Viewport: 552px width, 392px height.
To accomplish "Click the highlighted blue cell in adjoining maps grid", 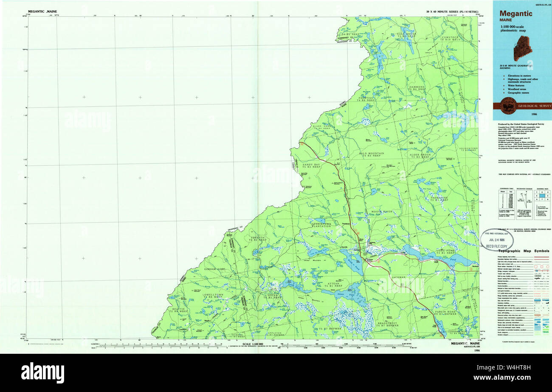I will coord(542,196).
